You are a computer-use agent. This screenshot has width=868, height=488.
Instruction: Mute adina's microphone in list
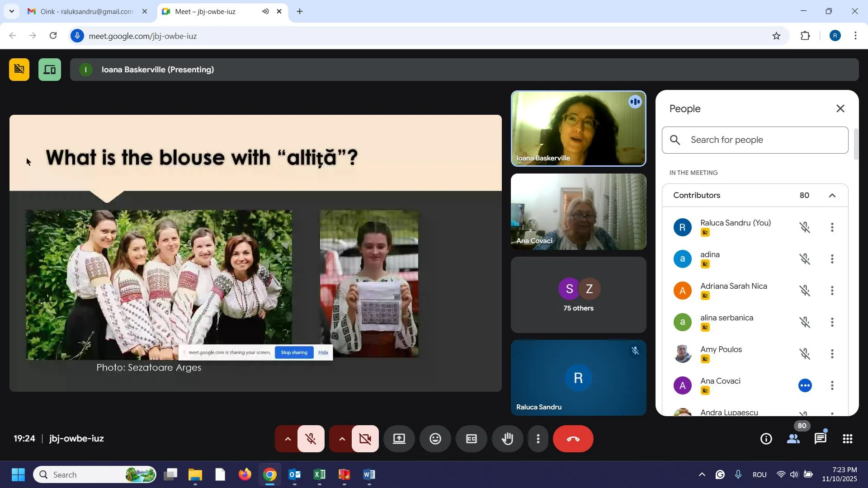[x=805, y=259]
